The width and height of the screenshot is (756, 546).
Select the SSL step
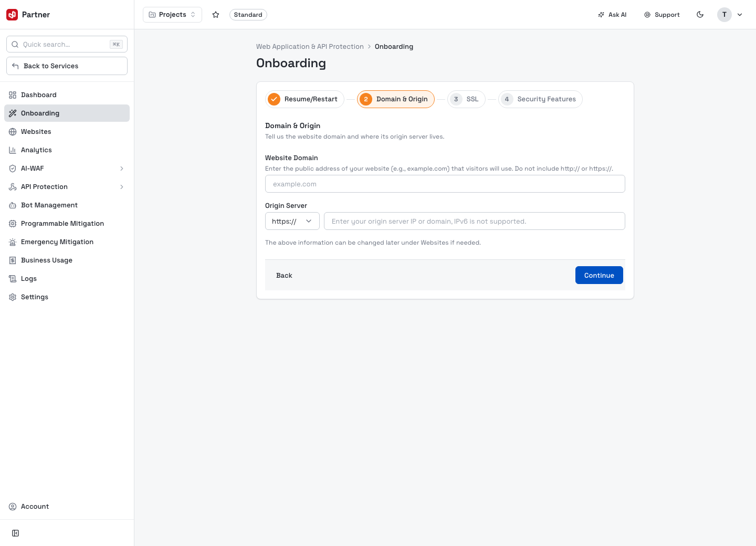(x=466, y=99)
